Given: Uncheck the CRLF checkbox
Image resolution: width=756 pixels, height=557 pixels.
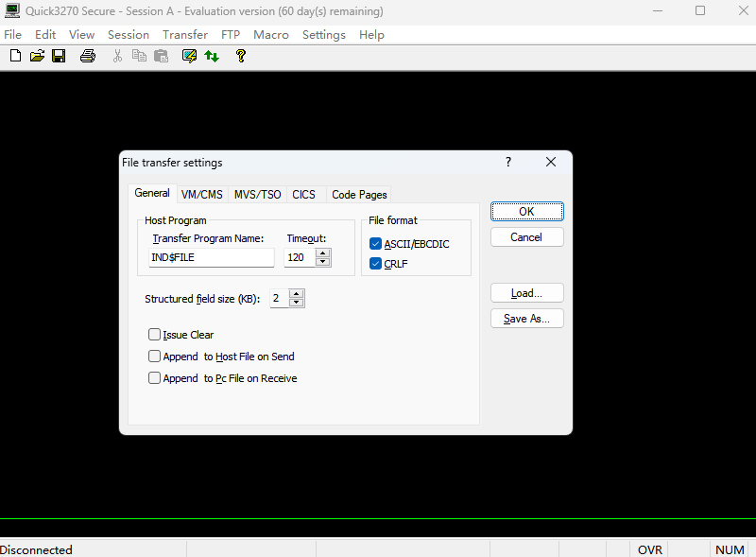Looking at the screenshot, I should 375,264.
